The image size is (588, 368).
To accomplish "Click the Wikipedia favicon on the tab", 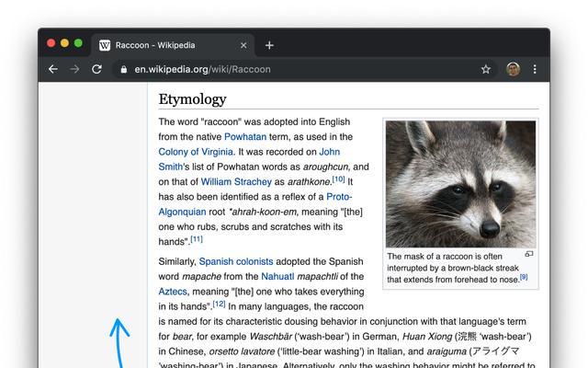I will pos(105,45).
